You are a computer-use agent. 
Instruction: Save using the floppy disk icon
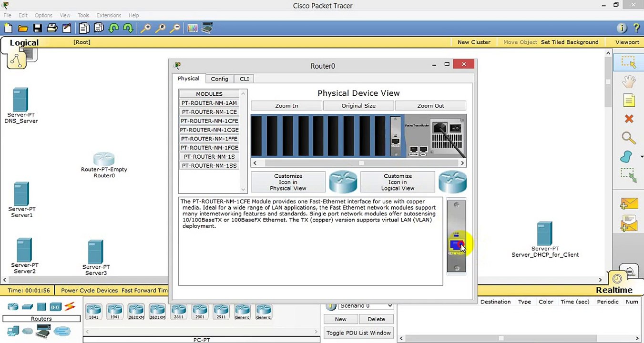click(37, 29)
